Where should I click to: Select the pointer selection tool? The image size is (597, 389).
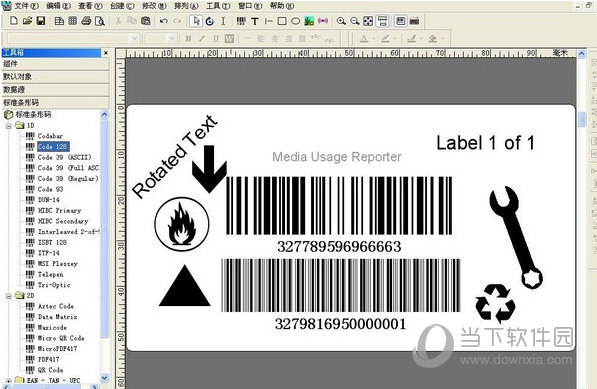196,21
